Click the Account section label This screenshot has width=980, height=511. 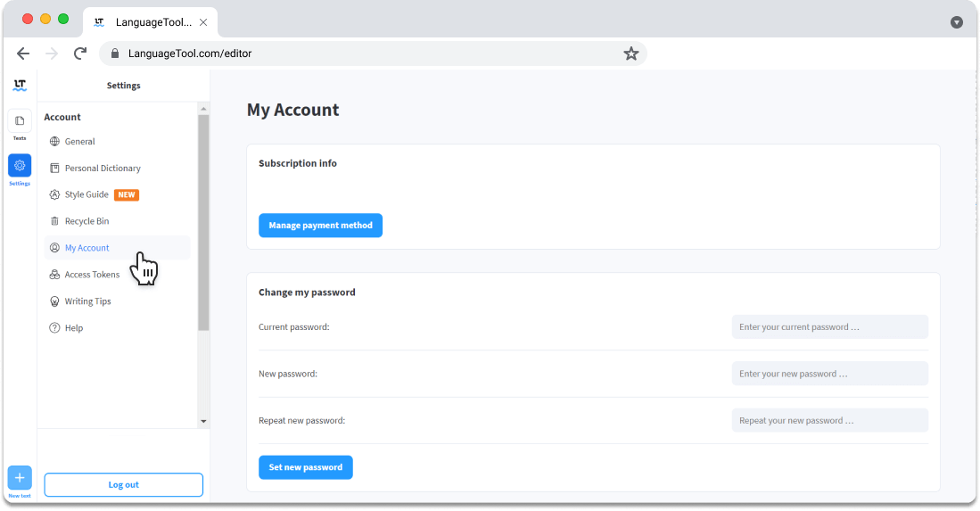click(x=62, y=117)
